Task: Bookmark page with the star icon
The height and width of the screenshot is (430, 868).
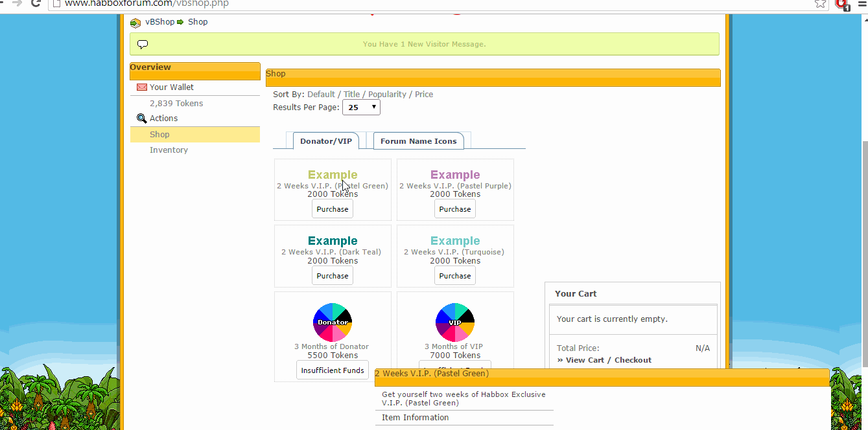Action: tap(820, 3)
